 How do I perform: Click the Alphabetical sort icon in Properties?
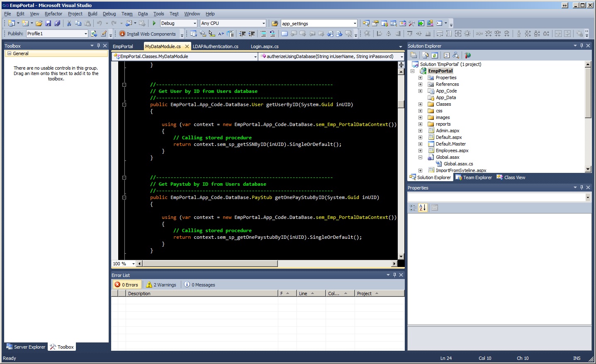click(x=422, y=208)
